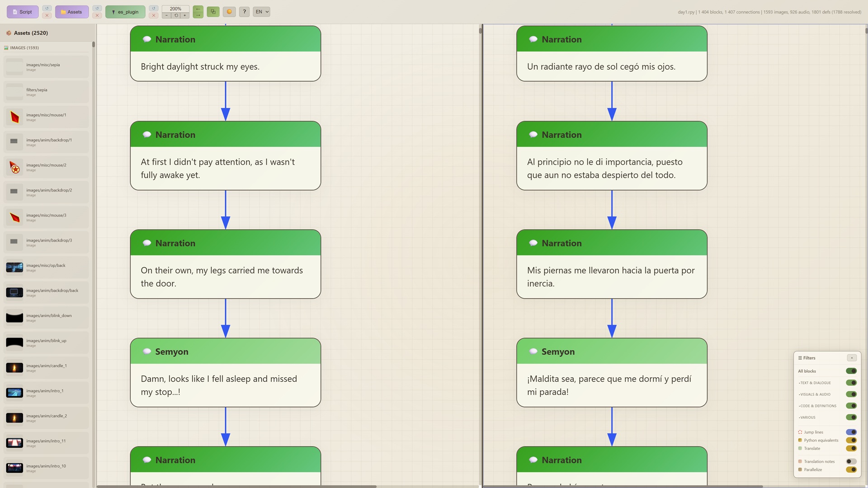Select the images/anim/intro_11 asset

tap(46, 443)
